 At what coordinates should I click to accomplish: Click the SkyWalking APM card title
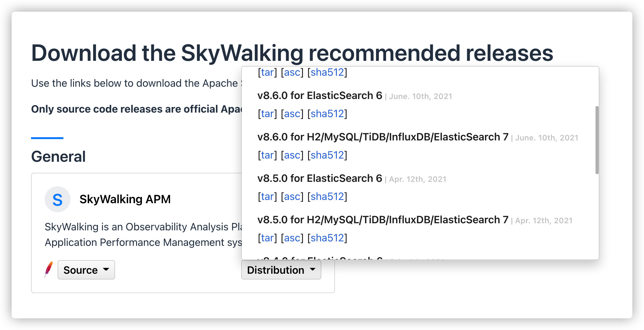(x=125, y=199)
